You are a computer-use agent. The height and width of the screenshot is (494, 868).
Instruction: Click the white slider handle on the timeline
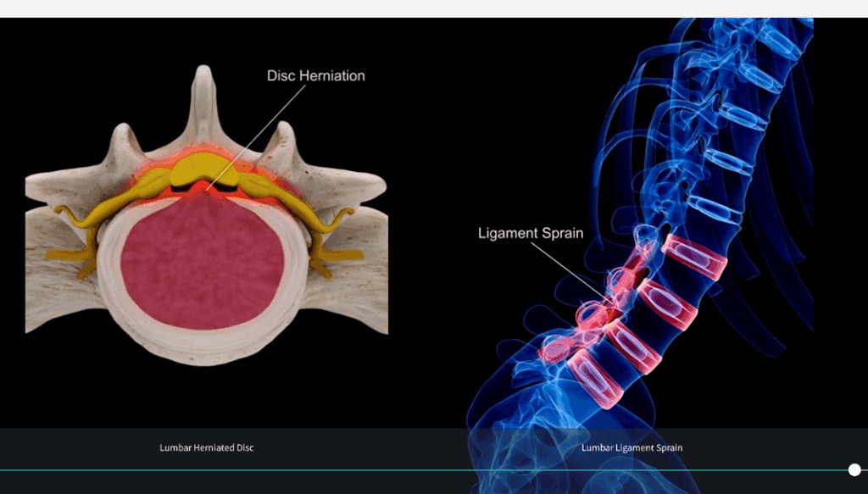click(854, 469)
